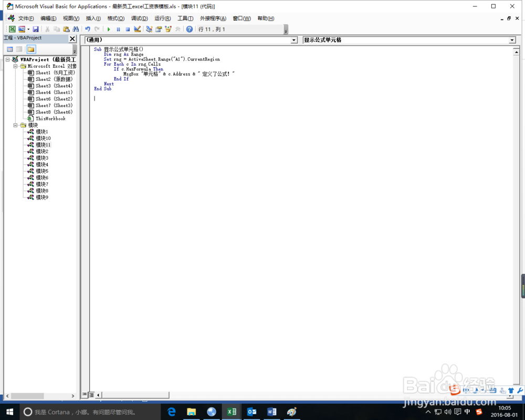
Task: Open the 编辑(E) menu
Action: [48, 18]
